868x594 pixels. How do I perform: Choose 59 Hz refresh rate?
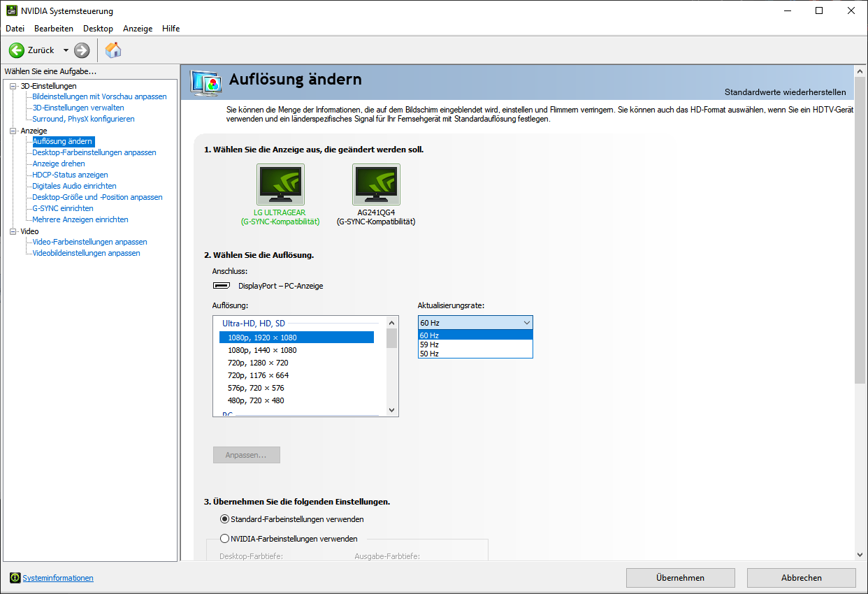(x=475, y=345)
